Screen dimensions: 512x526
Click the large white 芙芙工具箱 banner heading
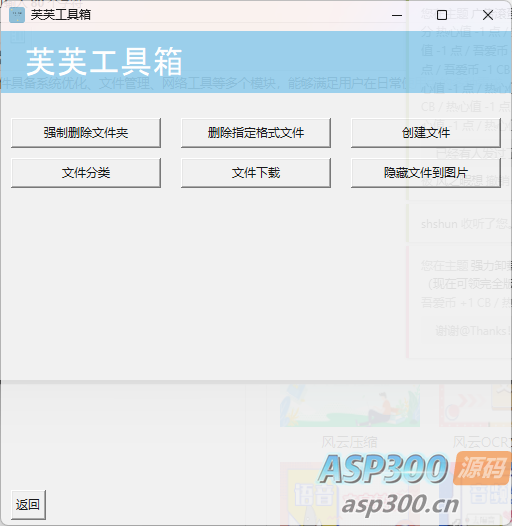(104, 62)
